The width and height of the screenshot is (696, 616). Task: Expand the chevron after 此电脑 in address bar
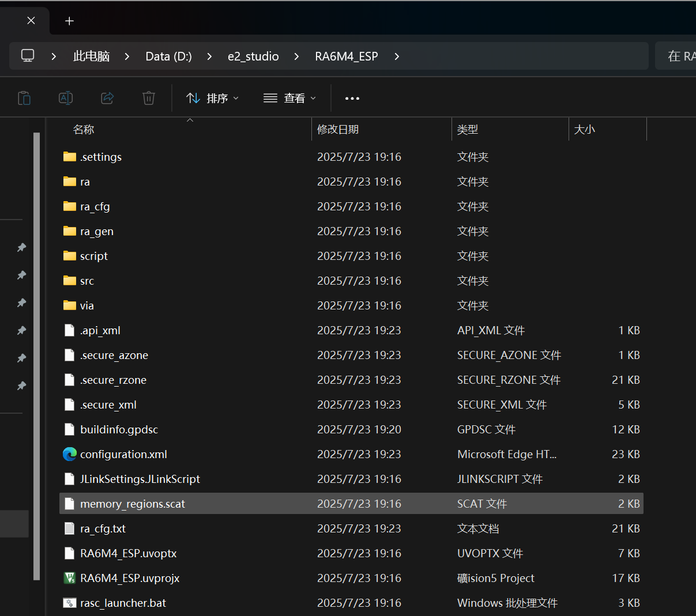tap(127, 56)
